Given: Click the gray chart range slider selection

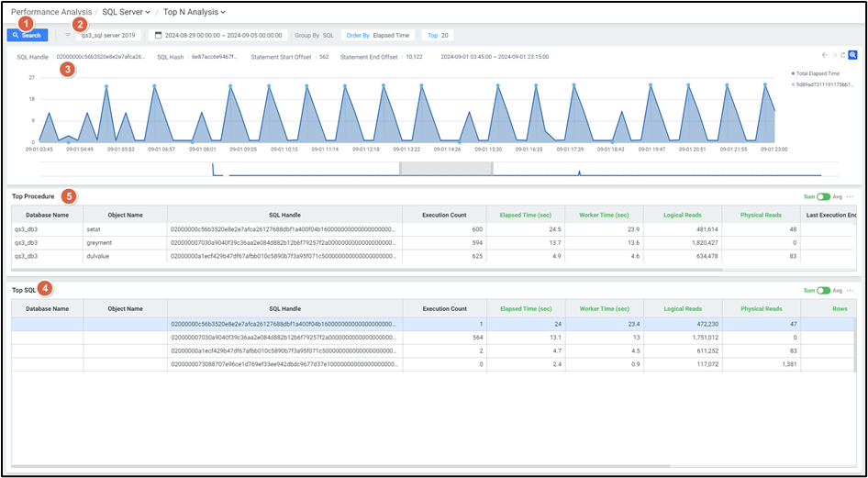Looking at the screenshot, I should click(446, 169).
